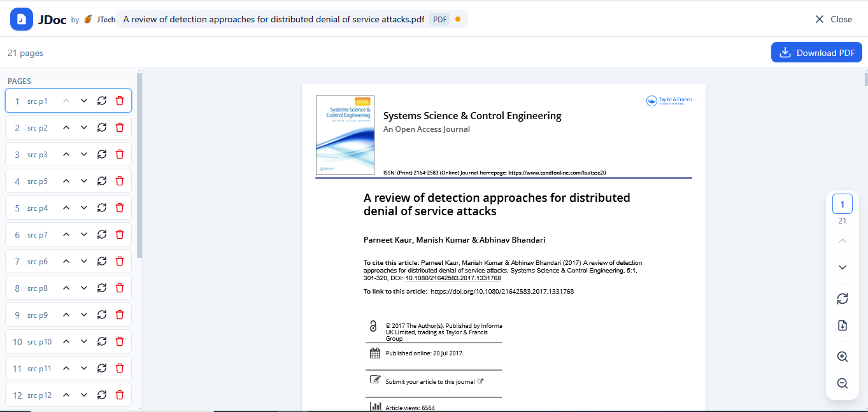Go to next page in viewer
Image resolution: width=868 pixels, height=412 pixels.
[843, 267]
